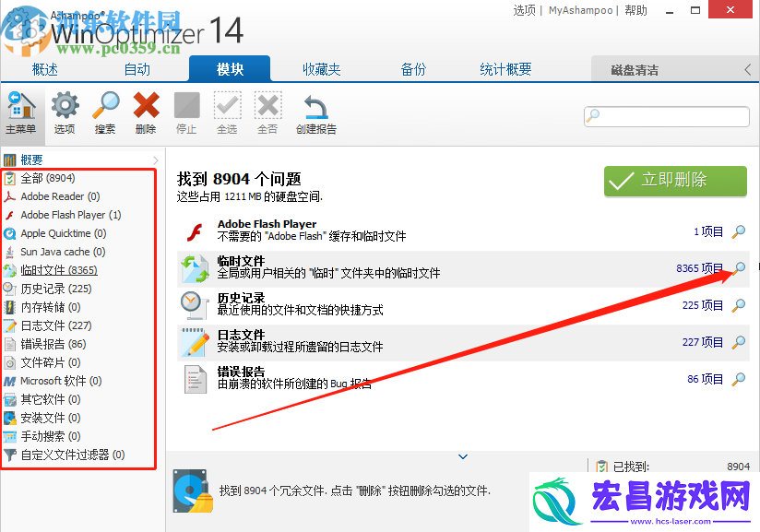Image resolution: width=760 pixels, height=532 pixels.
Task: Click the 临时文件 result title
Action: [241, 261]
